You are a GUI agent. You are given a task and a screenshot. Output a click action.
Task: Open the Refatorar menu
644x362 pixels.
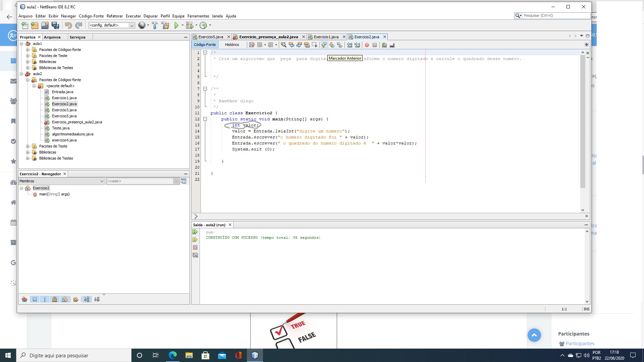(x=114, y=16)
